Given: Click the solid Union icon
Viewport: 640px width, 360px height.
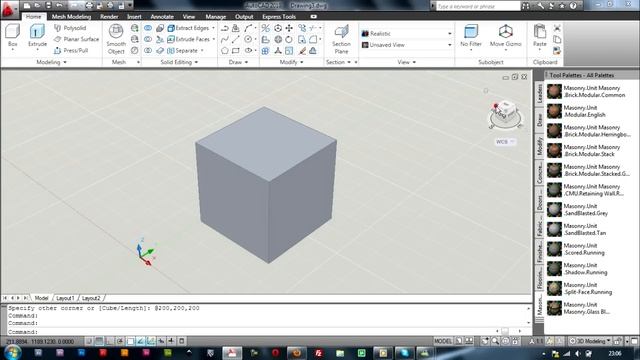Looking at the screenshot, I should pyautogui.click(x=148, y=28).
